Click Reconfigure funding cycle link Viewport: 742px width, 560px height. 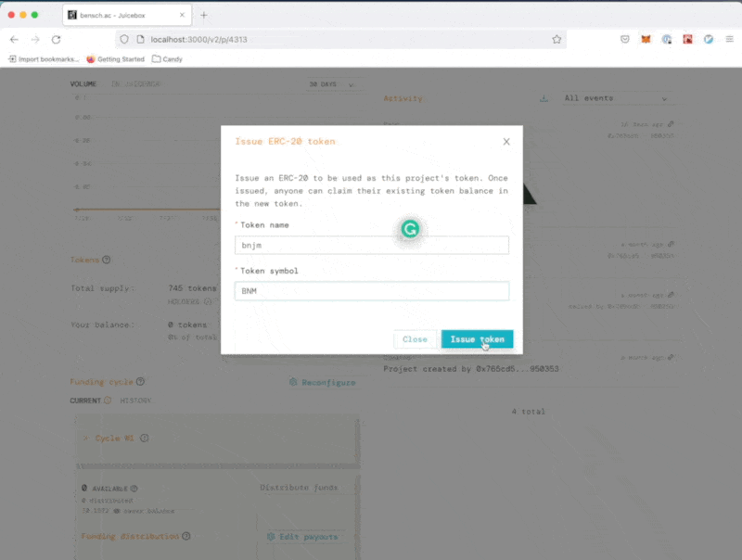(322, 382)
